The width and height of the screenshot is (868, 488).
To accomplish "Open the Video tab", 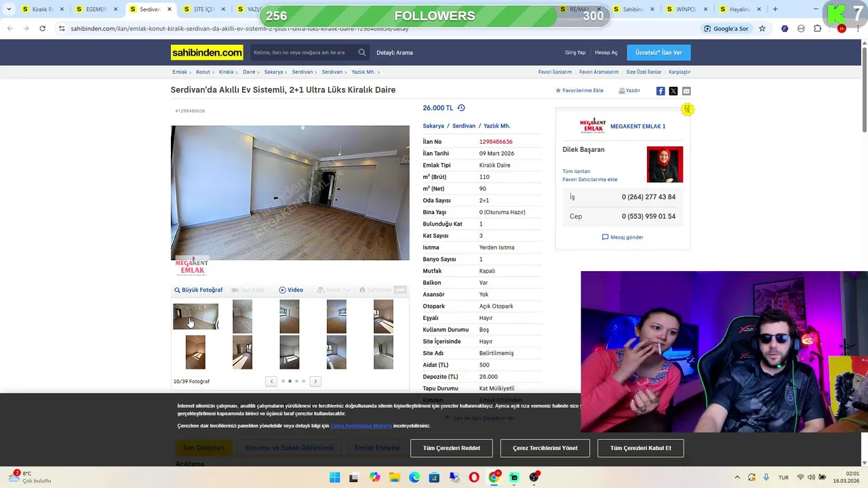I will coord(291,290).
